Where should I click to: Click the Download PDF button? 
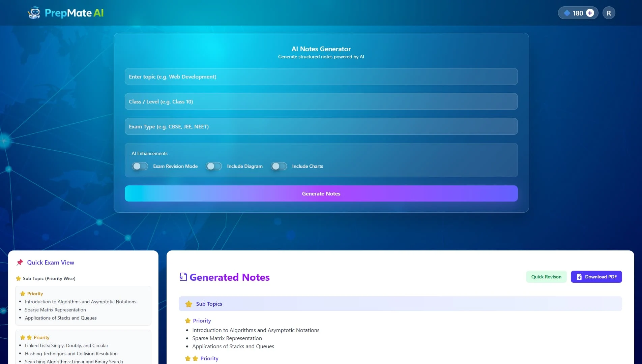point(596,277)
